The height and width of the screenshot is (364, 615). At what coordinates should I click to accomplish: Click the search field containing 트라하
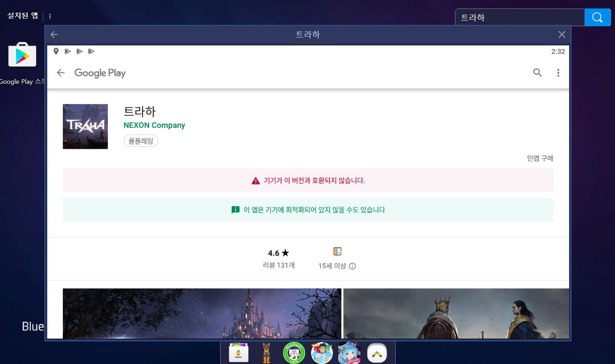pos(520,17)
